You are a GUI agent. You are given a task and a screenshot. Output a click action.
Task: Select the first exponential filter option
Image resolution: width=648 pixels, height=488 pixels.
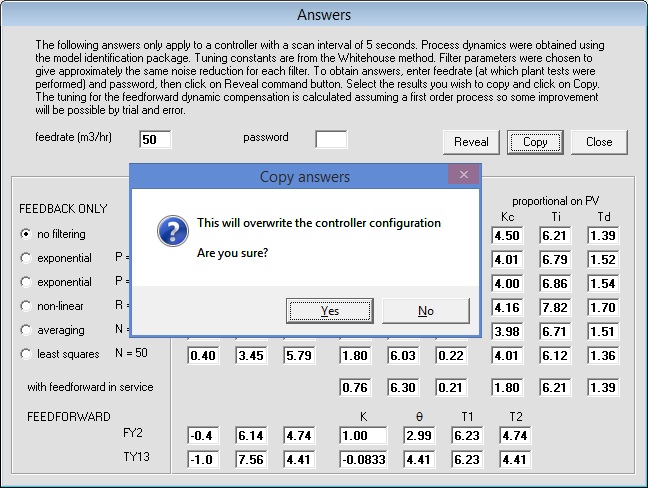pos(26,258)
